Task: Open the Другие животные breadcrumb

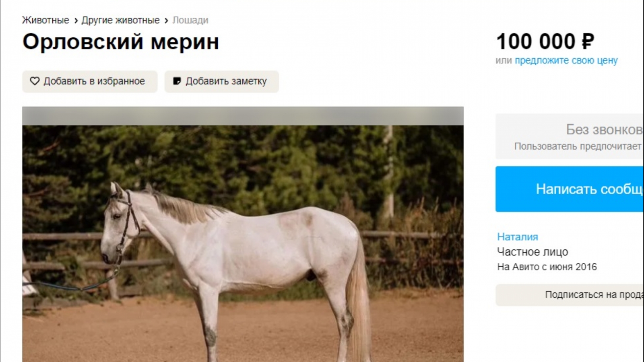Action: click(x=120, y=20)
